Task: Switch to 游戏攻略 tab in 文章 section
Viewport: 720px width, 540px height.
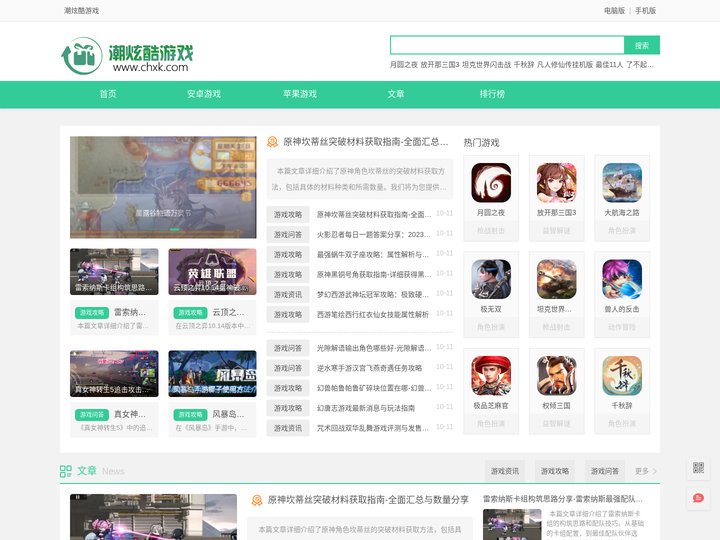Action: pyautogui.click(x=555, y=471)
